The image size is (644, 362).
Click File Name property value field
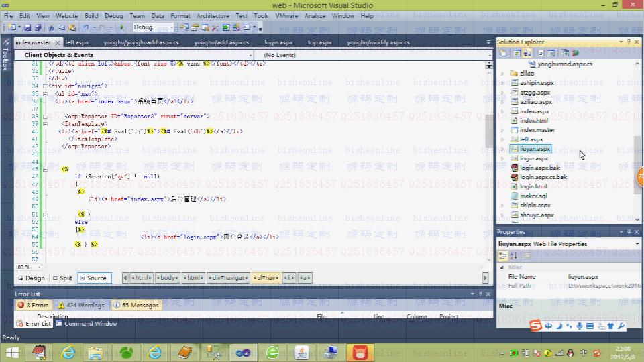click(603, 277)
